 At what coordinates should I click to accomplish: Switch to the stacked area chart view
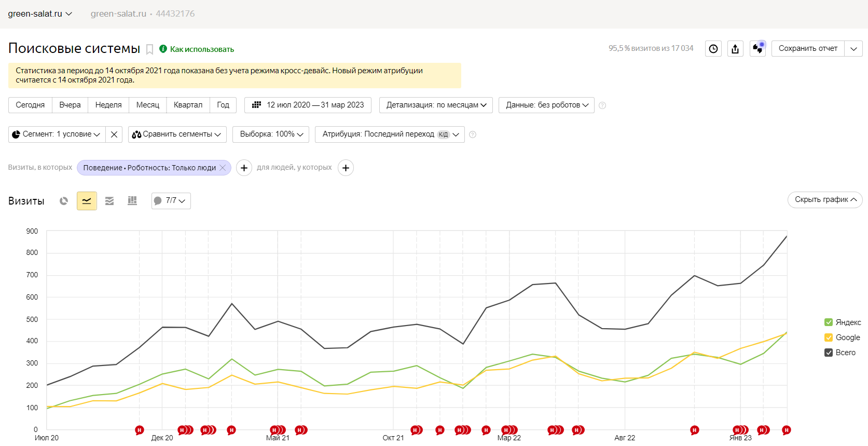click(109, 201)
